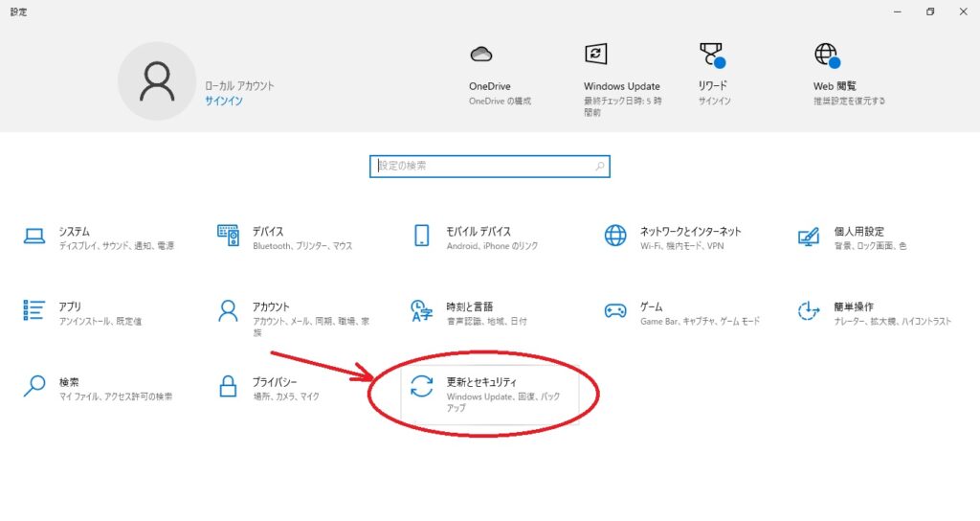The height and width of the screenshot is (521, 980).
Task: Click the サインイン link under ローカル アカウント
Action: click(x=224, y=101)
